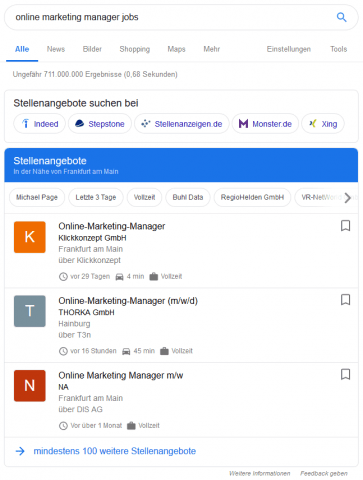
Task: Bookmark the Klickkonzept GmbH job listing
Action: click(x=345, y=226)
